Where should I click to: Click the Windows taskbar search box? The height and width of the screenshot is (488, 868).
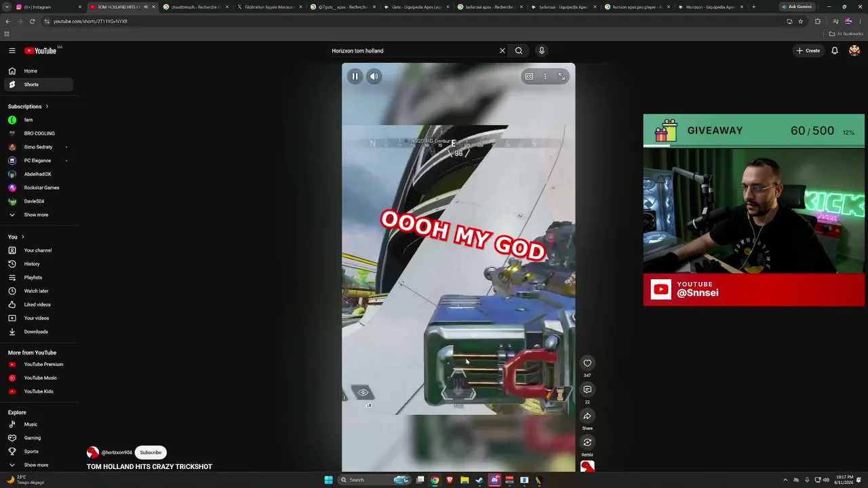click(x=373, y=480)
